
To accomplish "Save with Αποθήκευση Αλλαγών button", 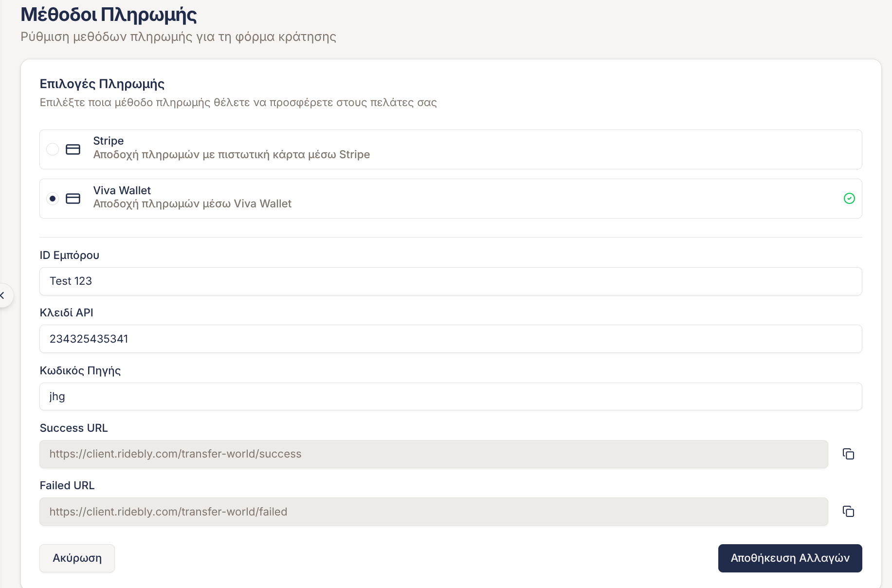I will coord(790,558).
